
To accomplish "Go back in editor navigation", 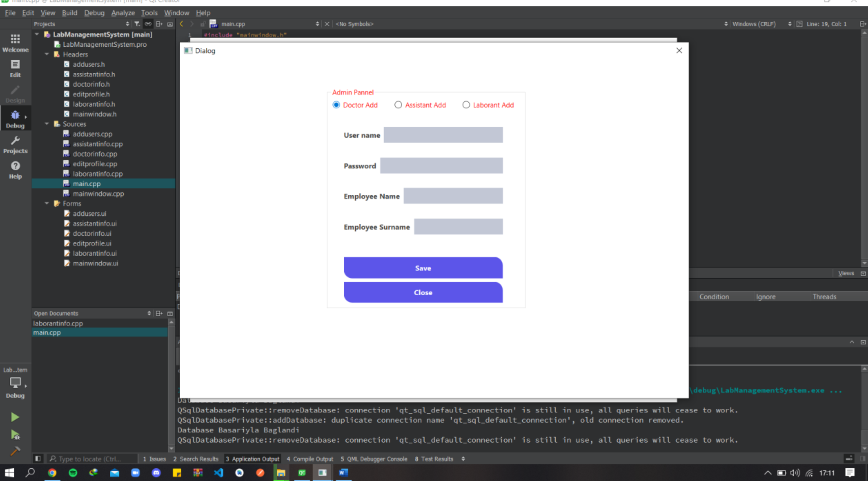I will (x=182, y=24).
